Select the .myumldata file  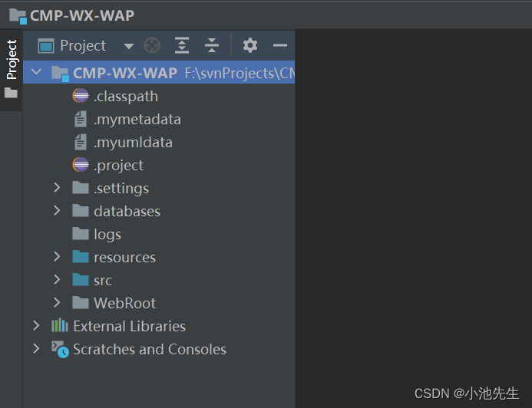[133, 143]
